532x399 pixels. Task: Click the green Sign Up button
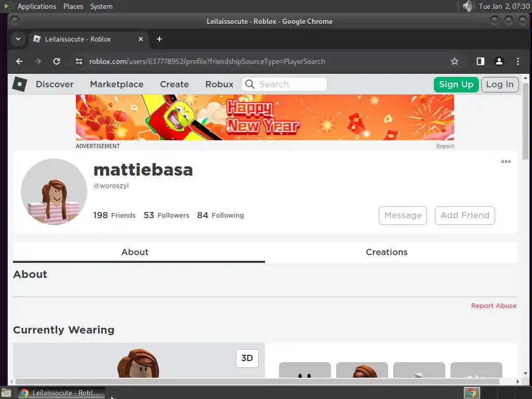click(456, 84)
